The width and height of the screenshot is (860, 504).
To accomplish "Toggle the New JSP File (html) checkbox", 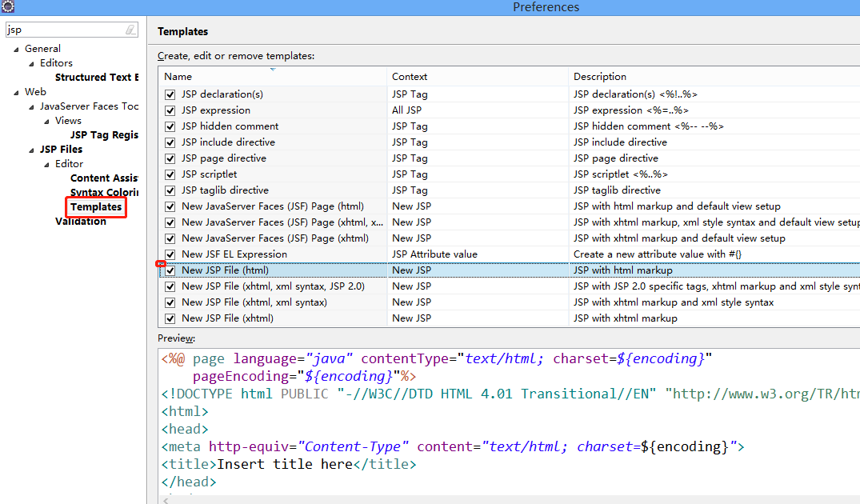I will tap(170, 270).
